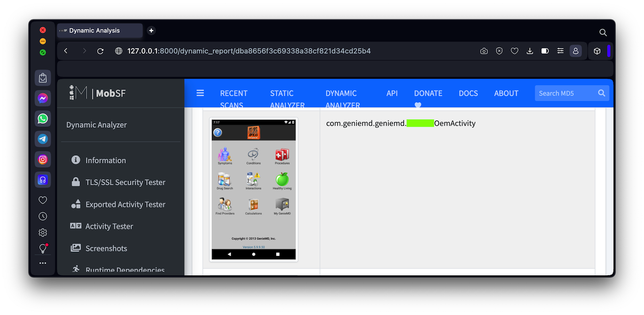This screenshot has width=644, height=315.
Task: Open the DOCS nav item
Action: 468,93
